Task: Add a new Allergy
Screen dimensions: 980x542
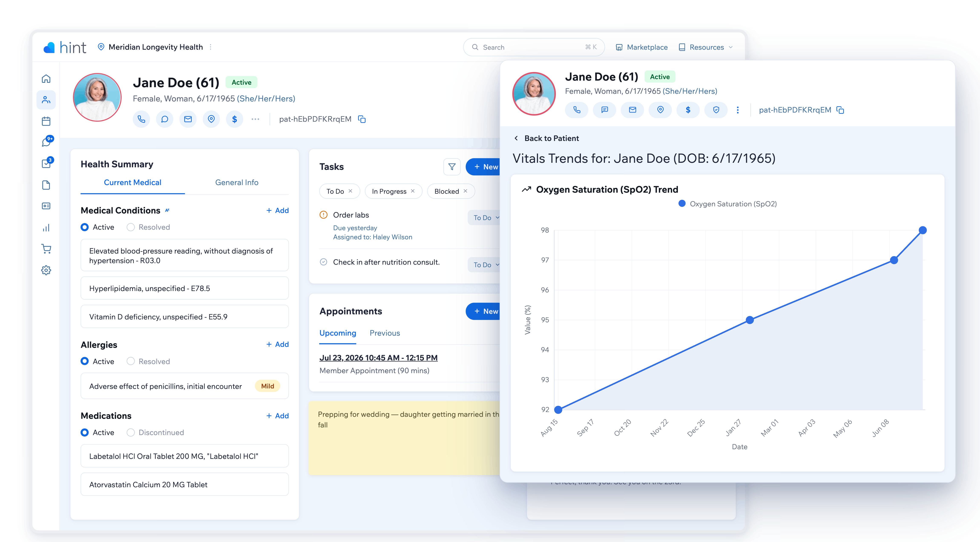Action: (277, 345)
